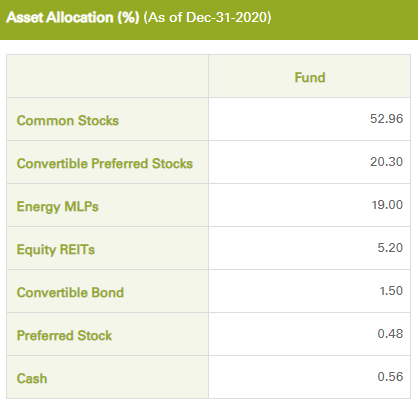The height and width of the screenshot is (407, 418).
Task: Select the As of Dec-31-2020 date text
Action: [x=207, y=17]
